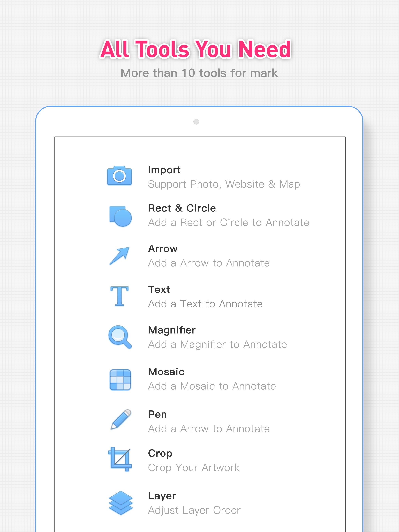The height and width of the screenshot is (532, 399).
Task: Click the 'Text' title label
Action: pyautogui.click(x=159, y=290)
